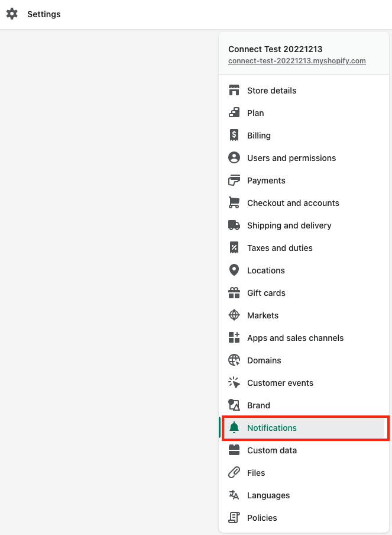Screen dimensions: 392x535
Task: Open Apps and sales channels
Action: (295, 338)
